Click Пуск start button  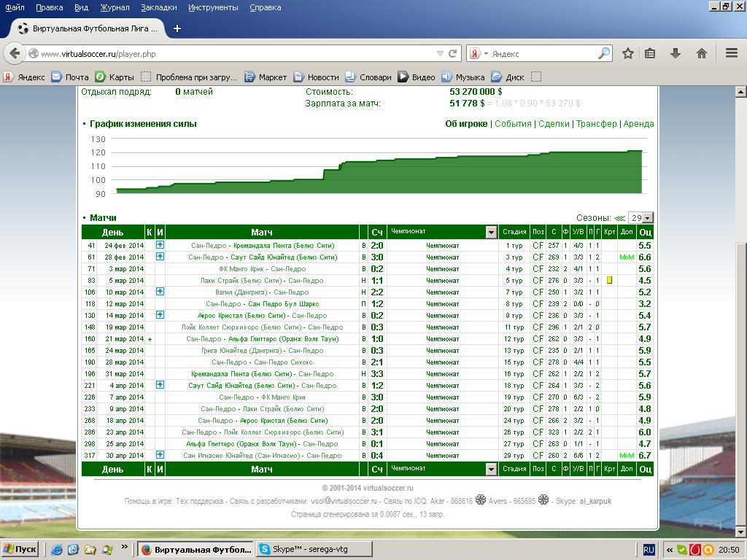point(20,550)
